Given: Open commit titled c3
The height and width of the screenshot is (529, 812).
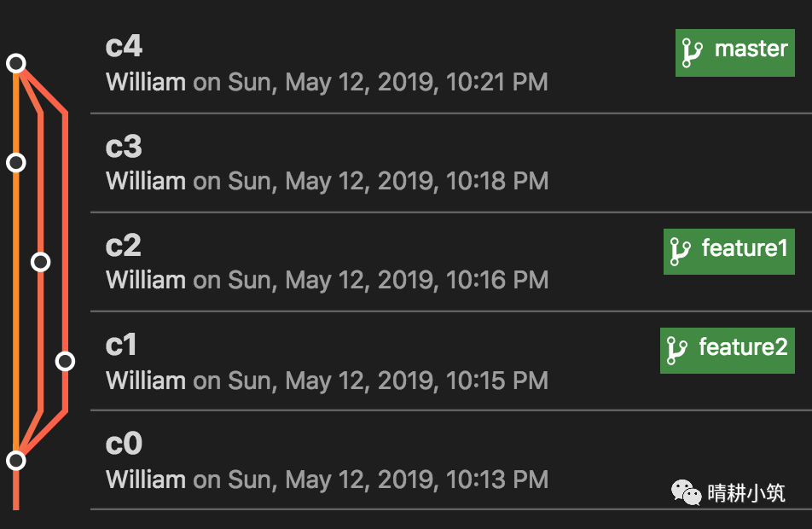Looking at the screenshot, I should click(x=124, y=147).
